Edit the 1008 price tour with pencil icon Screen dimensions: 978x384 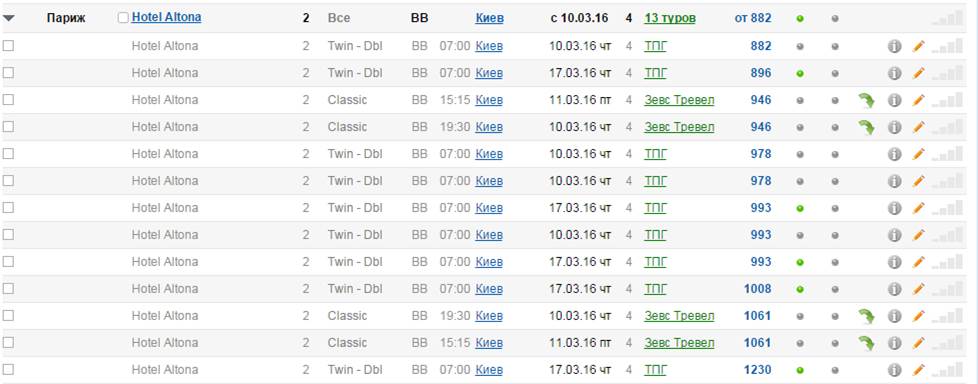point(918,289)
